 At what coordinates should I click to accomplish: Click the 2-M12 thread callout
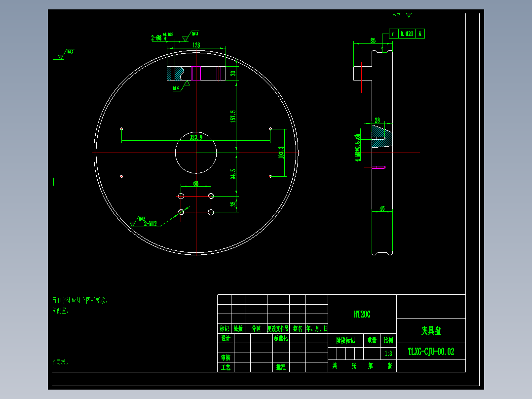click(x=151, y=224)
